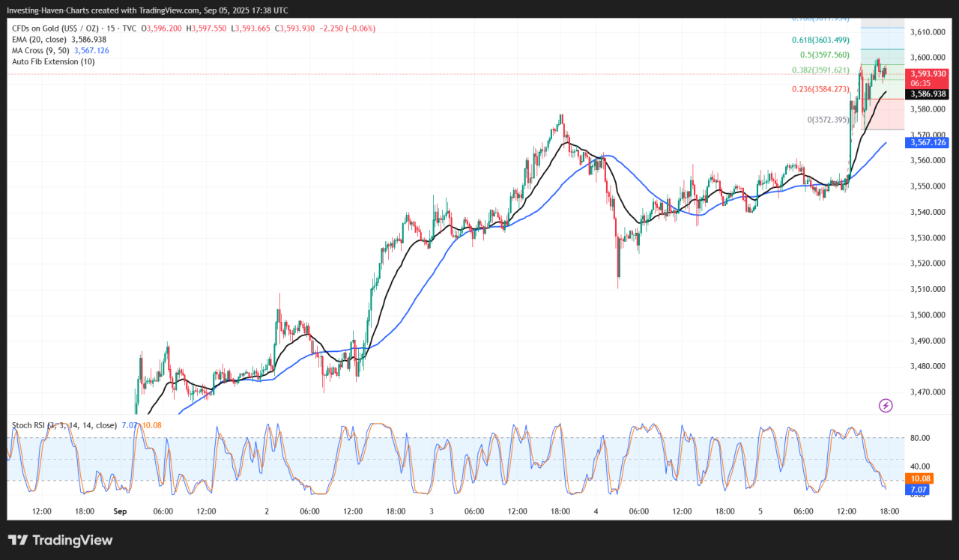Viewport: 959px width, 560px height.
Task: Click the Sep date marker on time axis
Action: coord(120,511)
